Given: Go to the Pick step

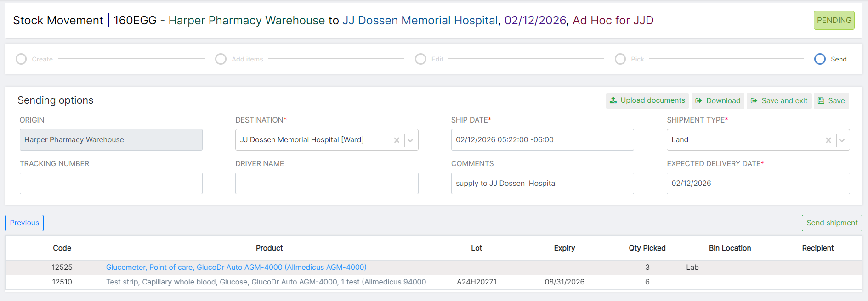Looking at the screenshot, I should pyautogui.click(x=620, y=59).
